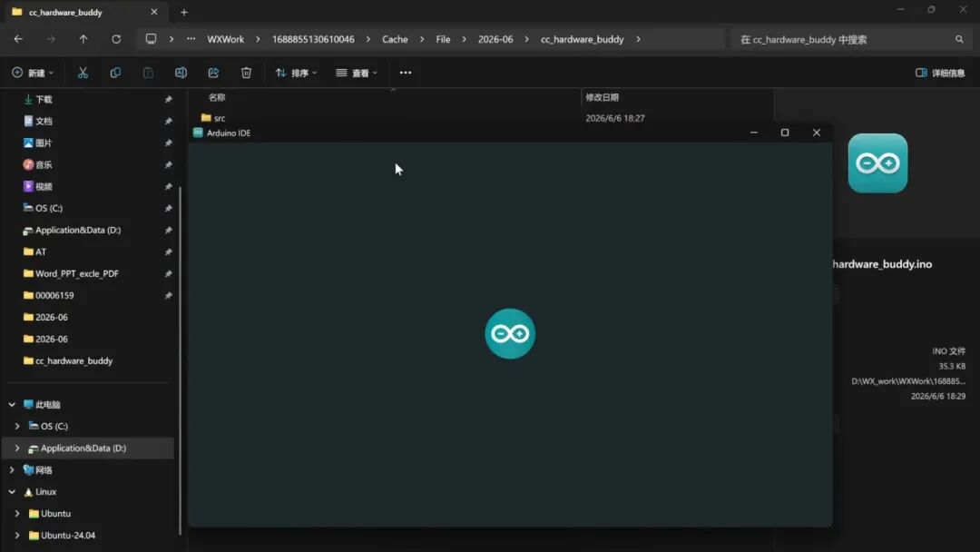The image size is (980, 552).
Task: Open the 排序 sort dropdown
Action: [296, 73]
